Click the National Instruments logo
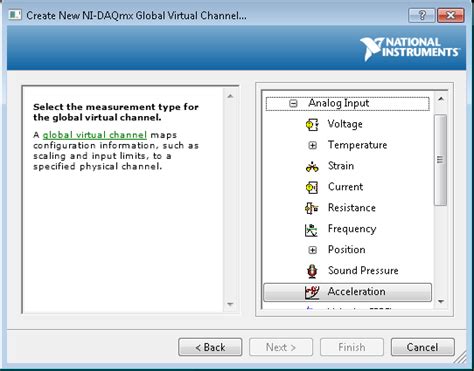474x371 pixels. pyautogui.click(x=410, y=49)
